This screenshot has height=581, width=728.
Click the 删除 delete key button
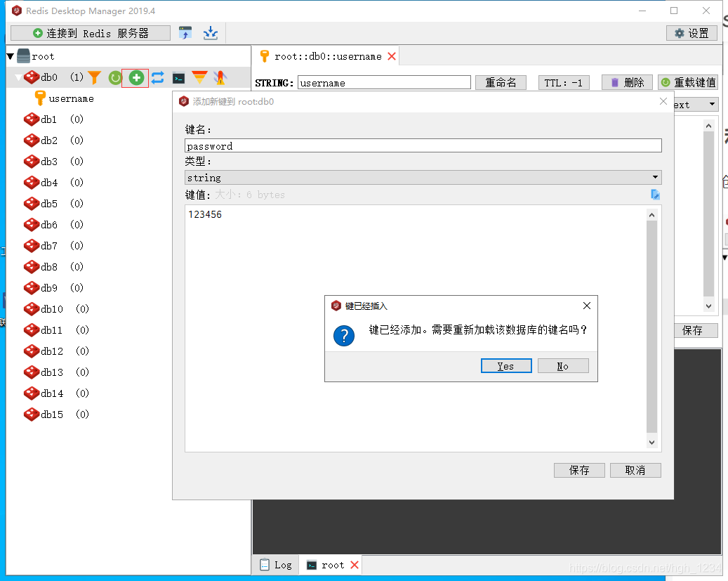pyautogui.click(x=627, y=82)
